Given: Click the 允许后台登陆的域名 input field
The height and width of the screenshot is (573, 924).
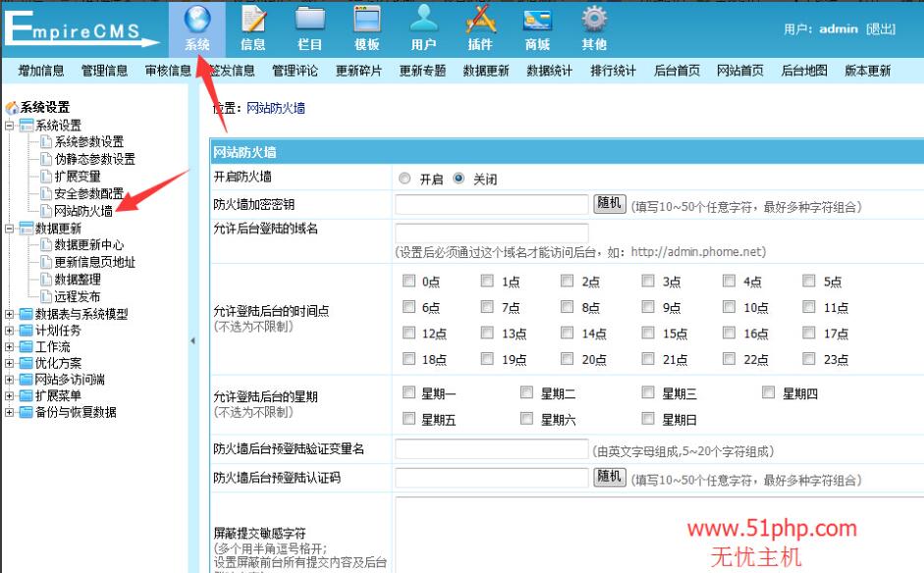Looking at the screenshot, I should pyautogui.click(x=491, y=233).
